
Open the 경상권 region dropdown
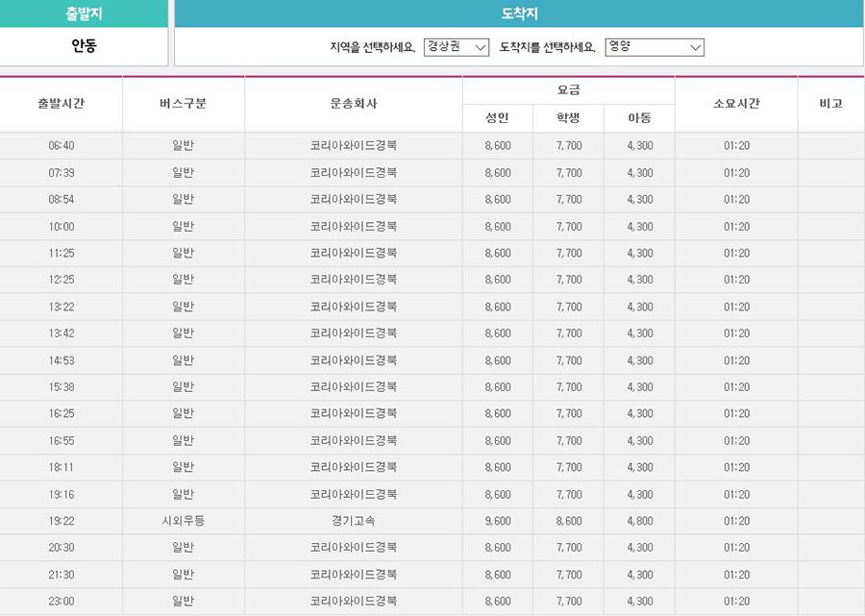coord(456,47)
